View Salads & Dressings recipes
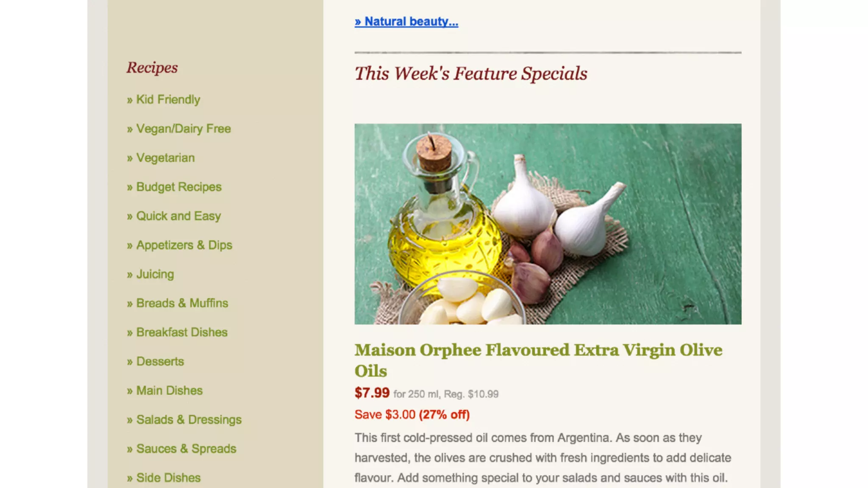The width and height of the screenshot is (868, 488). click(184, 420)
